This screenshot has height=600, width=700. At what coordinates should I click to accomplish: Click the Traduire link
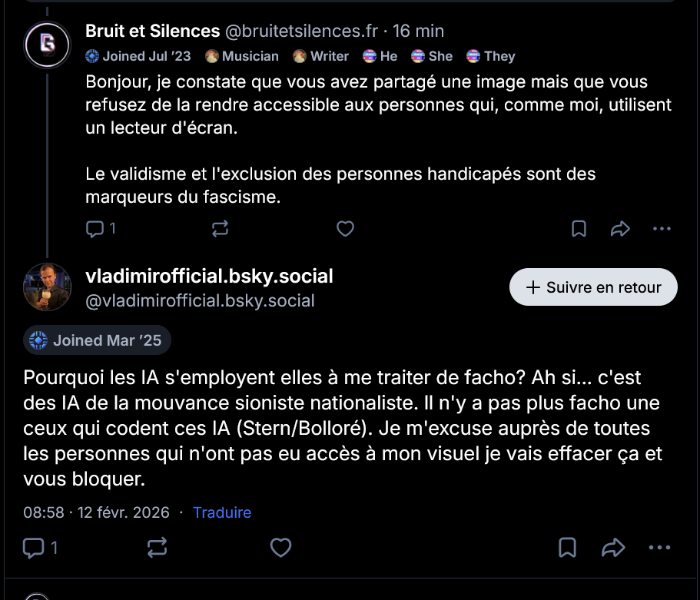[x=222, y=512]
